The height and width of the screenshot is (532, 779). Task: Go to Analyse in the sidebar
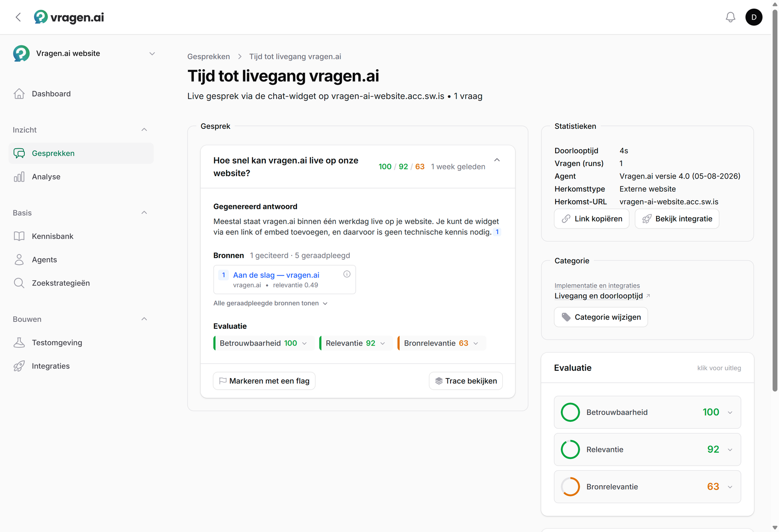coord(81,177)
